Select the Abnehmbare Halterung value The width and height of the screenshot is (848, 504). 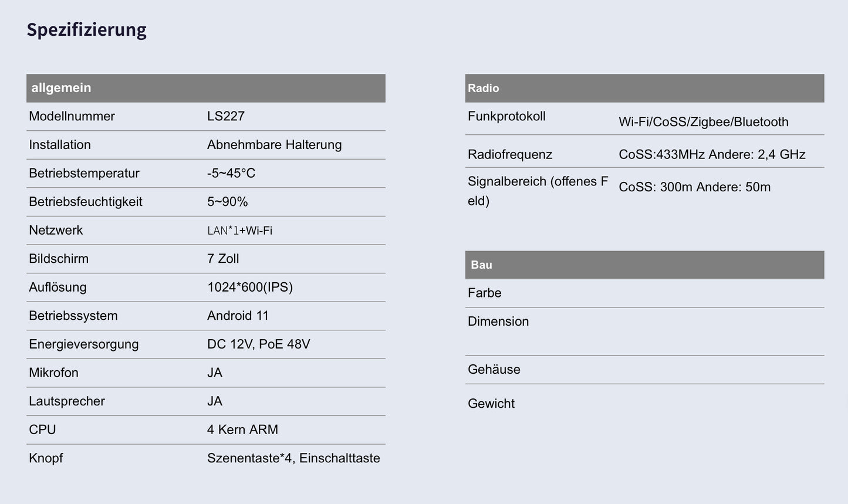(x=274, y=145)
